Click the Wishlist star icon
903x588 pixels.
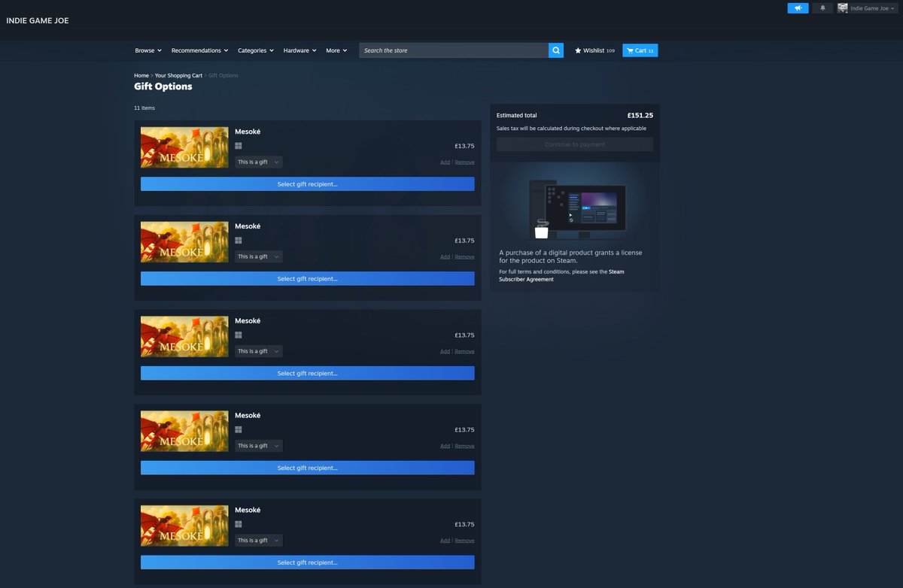(578, 50)
